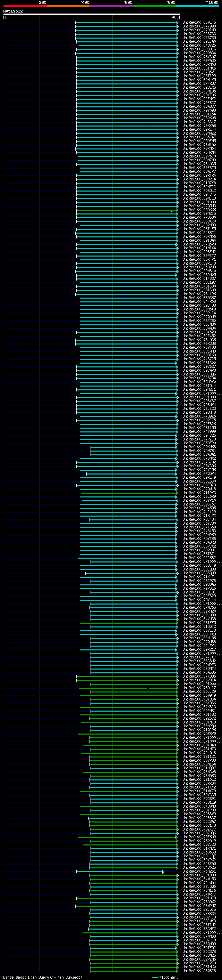Viewport: 222px width, 980px height.
Task: Select UniRef100_Q43317 label
Action: [x=199, y=122]
